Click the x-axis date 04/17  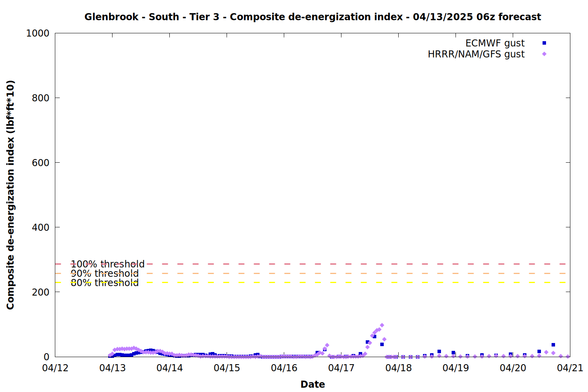pyautogui.click(x=341, y=368)
